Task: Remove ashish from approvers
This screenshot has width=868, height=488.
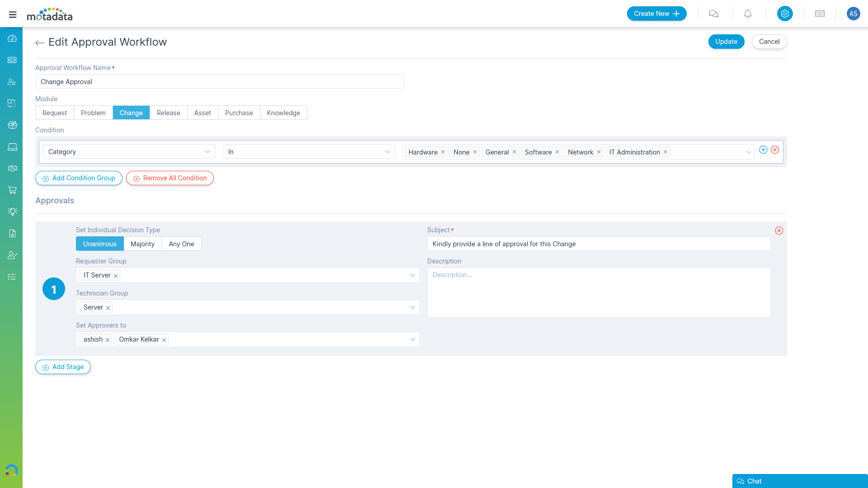Action: 108,340
